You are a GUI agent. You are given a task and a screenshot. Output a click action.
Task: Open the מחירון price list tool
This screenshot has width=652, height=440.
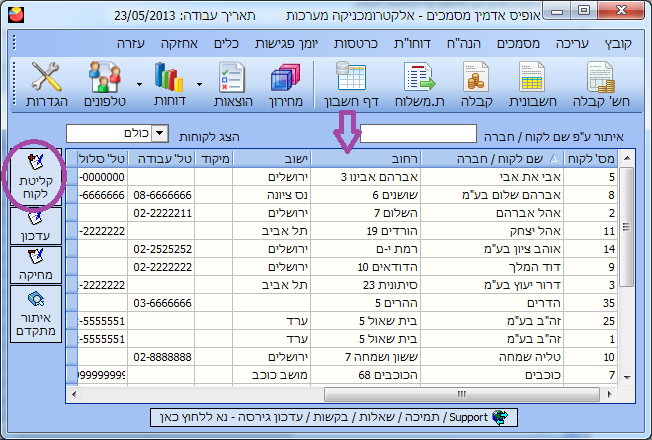pyautogui.click(x=286, y=84)
